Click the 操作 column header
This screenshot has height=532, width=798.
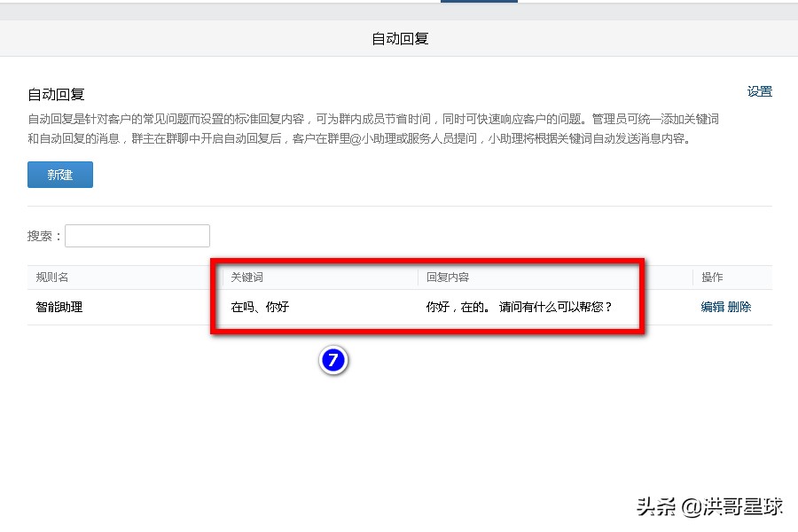point(712,277)
